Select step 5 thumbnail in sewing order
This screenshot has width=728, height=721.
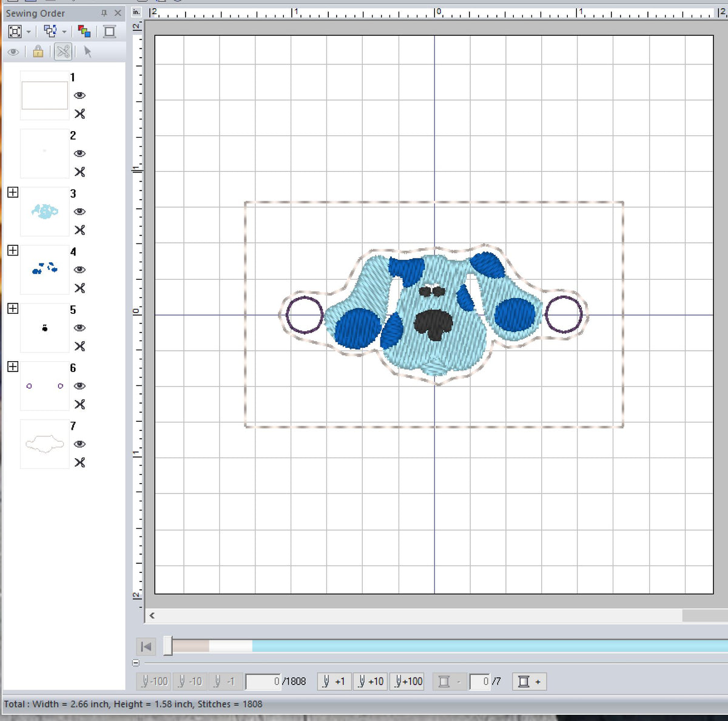coord(44,328)
